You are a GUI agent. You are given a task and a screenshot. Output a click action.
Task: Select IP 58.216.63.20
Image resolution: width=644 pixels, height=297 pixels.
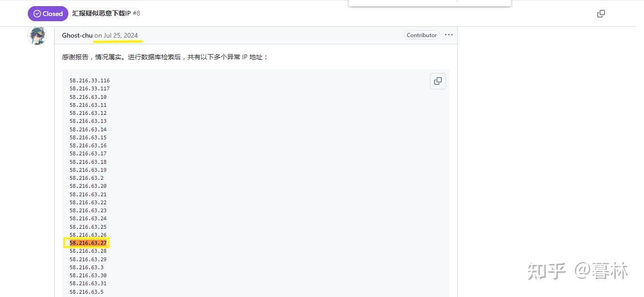pos(88,186)
